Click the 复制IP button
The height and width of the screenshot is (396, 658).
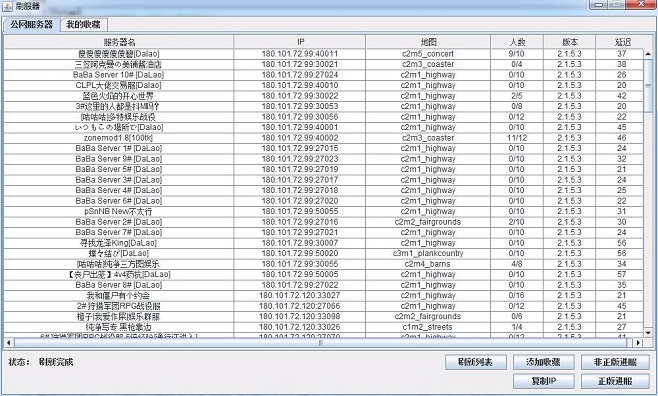click(x=543, y=381)
